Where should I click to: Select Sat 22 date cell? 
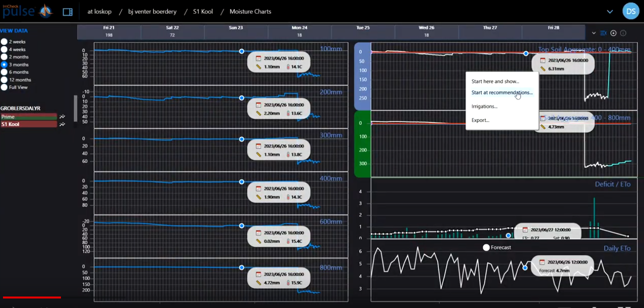click(x=172, y=31)
